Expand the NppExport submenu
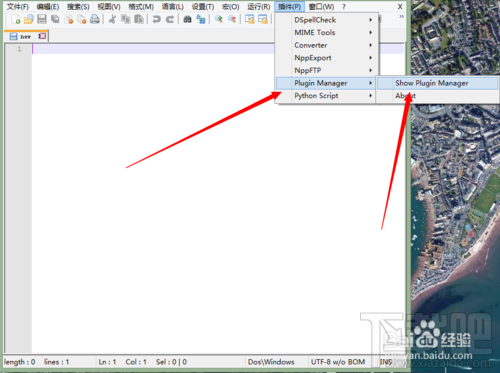 [x=326, y=58]
